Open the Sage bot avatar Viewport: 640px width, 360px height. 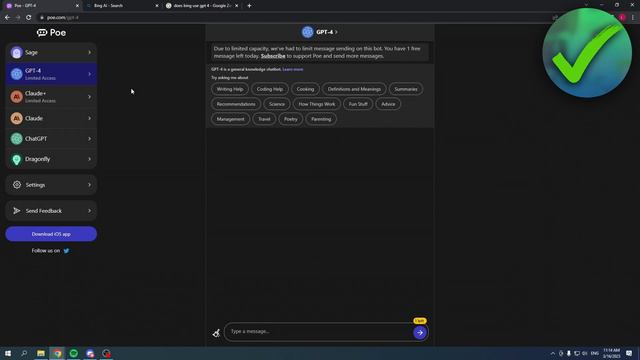(17, 52)
